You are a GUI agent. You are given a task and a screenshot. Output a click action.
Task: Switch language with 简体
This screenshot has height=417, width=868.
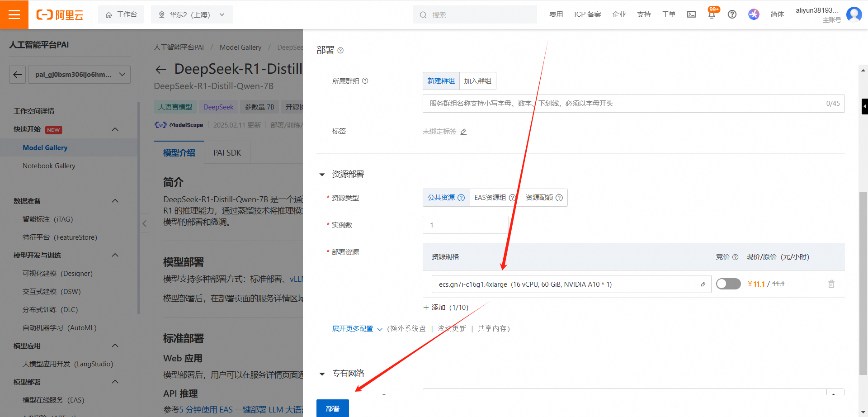[777, 14]
